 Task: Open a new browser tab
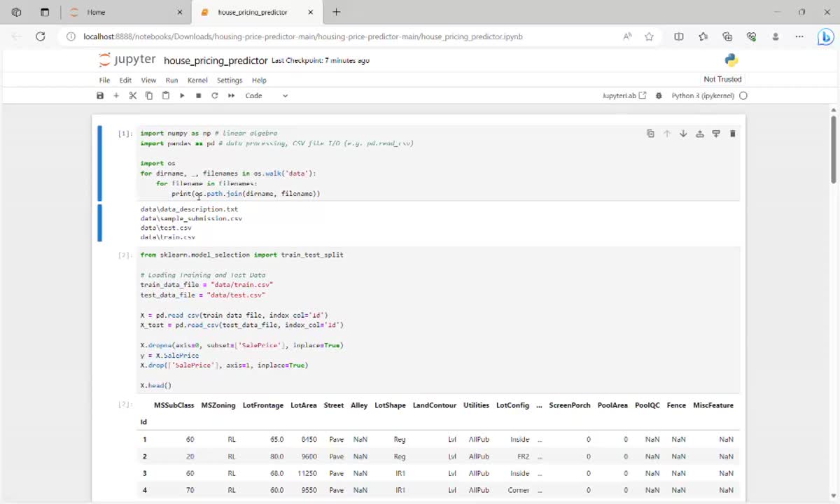(x=336, y=12)
